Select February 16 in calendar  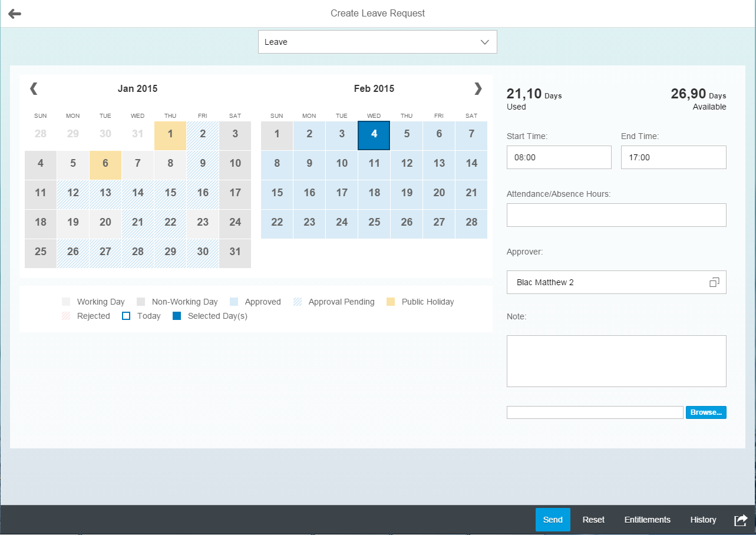coord(309,194)
